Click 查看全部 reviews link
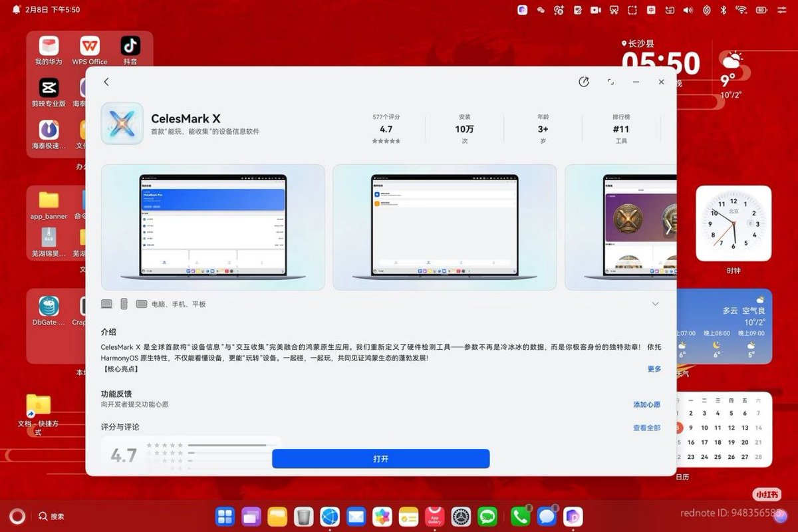The image size is (798, 532). (x=646, y=428)
